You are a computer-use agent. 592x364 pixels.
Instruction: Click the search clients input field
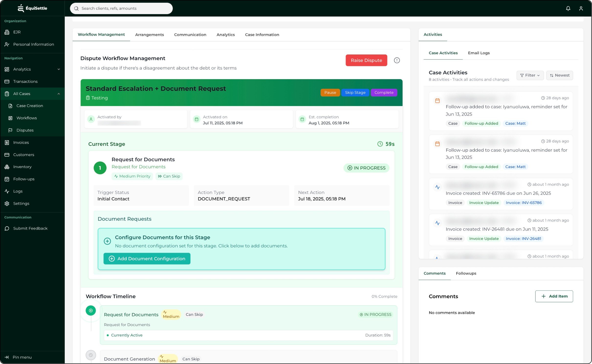click(x=121, y=8)
